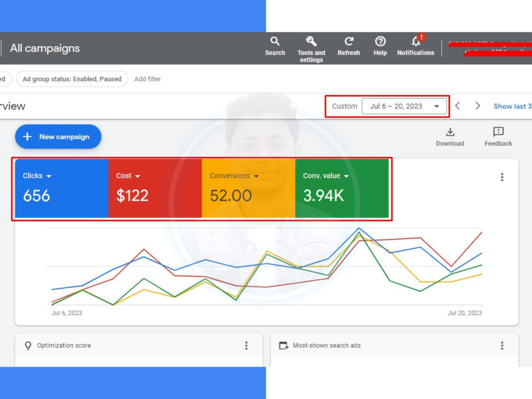Open the Jul 6 – 20, 2023 date dropdown
The width and height of the screenshot is (532, 399).
coord(404,106)
